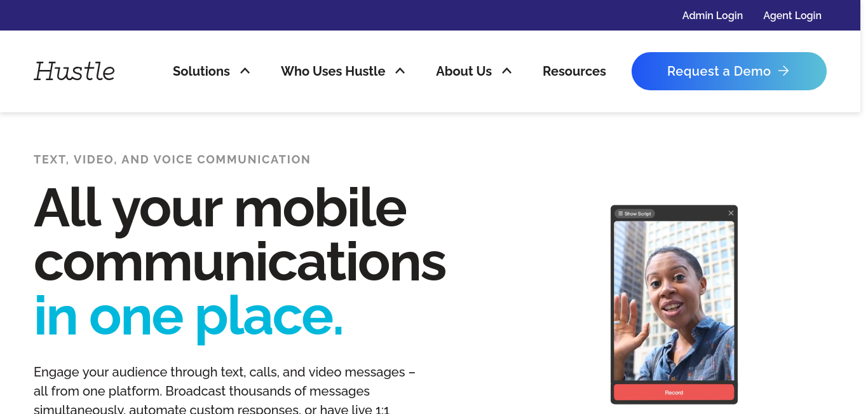Click the red Record button
The width and height of the screenshot is (868, 414).
(x=674, y=392)
